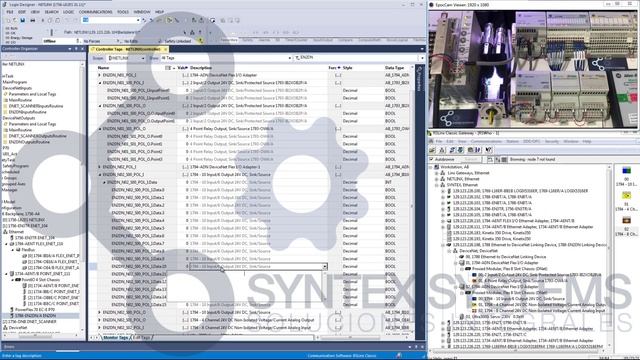Image resolution: width=640 pixels, height=360 pixels.
Task: Click the Controller Organizer pin icon
Action: (x=76, y=49)
